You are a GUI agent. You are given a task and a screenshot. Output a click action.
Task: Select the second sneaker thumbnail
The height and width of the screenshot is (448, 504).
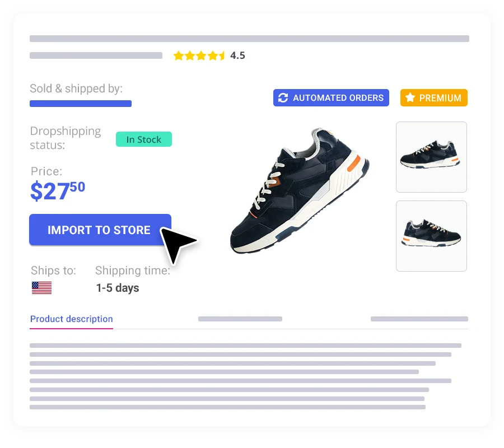(x=431, y=236)
